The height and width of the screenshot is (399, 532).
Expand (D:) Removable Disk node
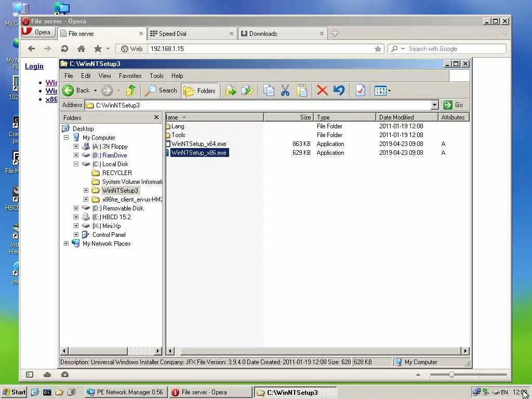[76, 208]
